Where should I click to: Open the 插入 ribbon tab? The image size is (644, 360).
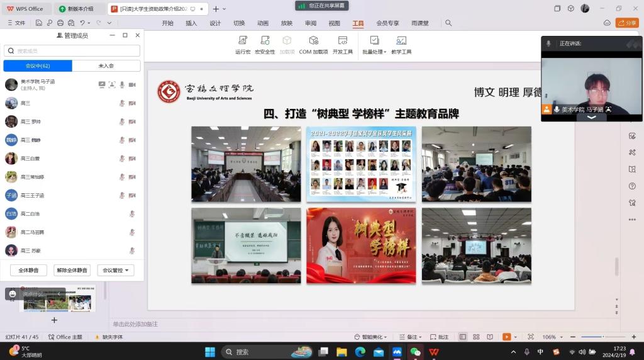click(x=191, y=23)
